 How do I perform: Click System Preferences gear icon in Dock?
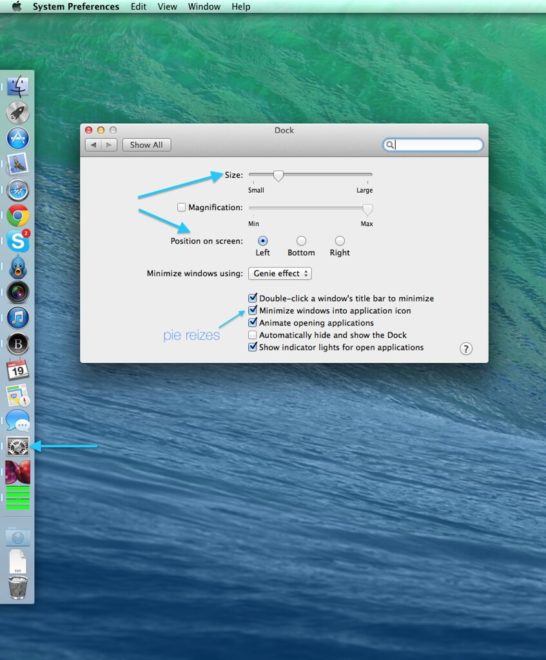[18, 446]
